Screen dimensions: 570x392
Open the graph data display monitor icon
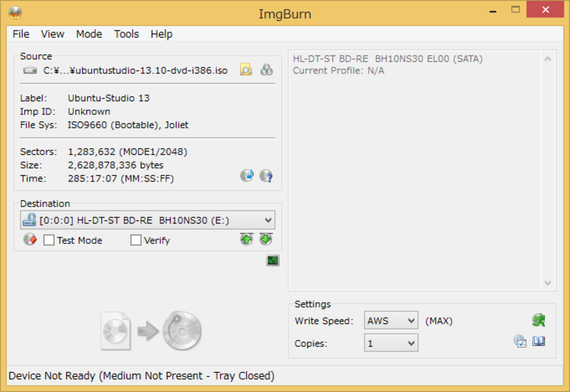(273, 260)
